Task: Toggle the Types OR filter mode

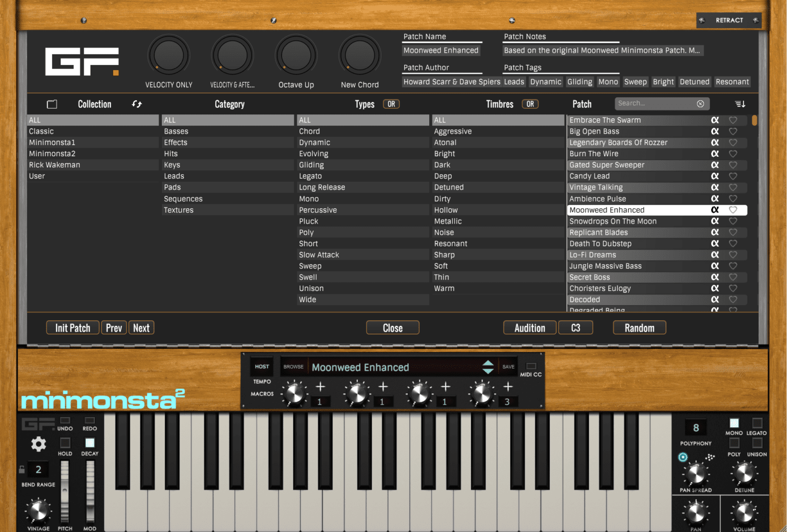Action: click(x=391, y=104)
